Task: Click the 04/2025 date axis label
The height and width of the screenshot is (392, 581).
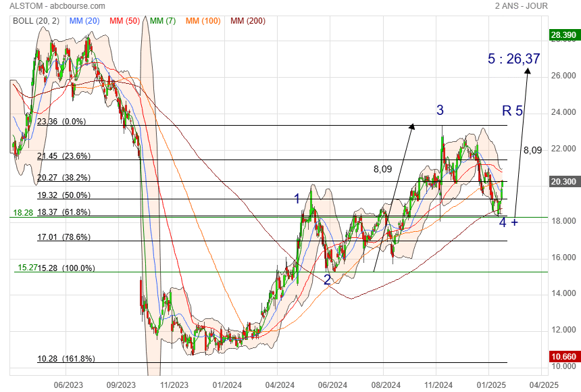Action: pos(544,385)
